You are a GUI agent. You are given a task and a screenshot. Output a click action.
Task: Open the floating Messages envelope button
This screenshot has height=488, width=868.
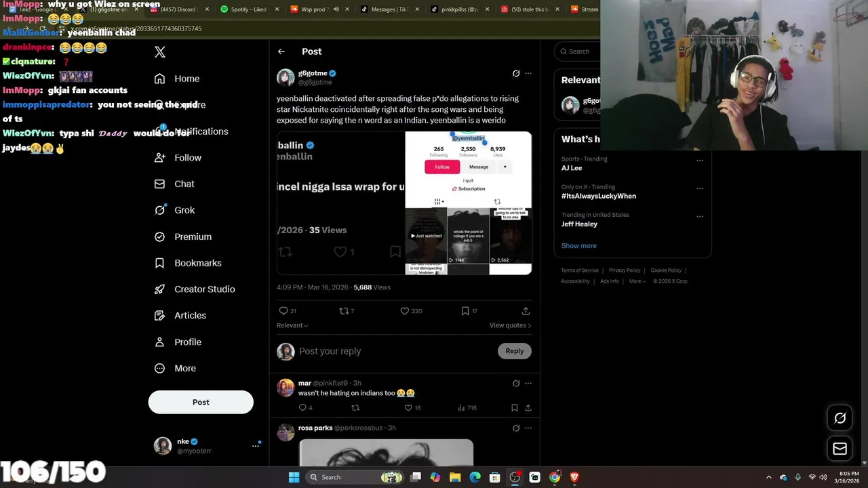[x=840, y=449]
